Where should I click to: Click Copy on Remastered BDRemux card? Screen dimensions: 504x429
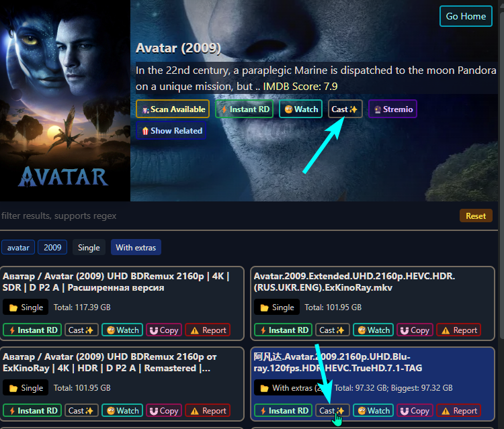tap(164, 410)
